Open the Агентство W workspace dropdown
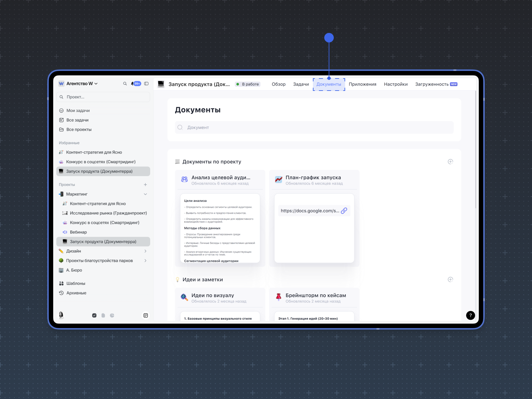The height and width of the screenshot is (399, 532). 78,84
